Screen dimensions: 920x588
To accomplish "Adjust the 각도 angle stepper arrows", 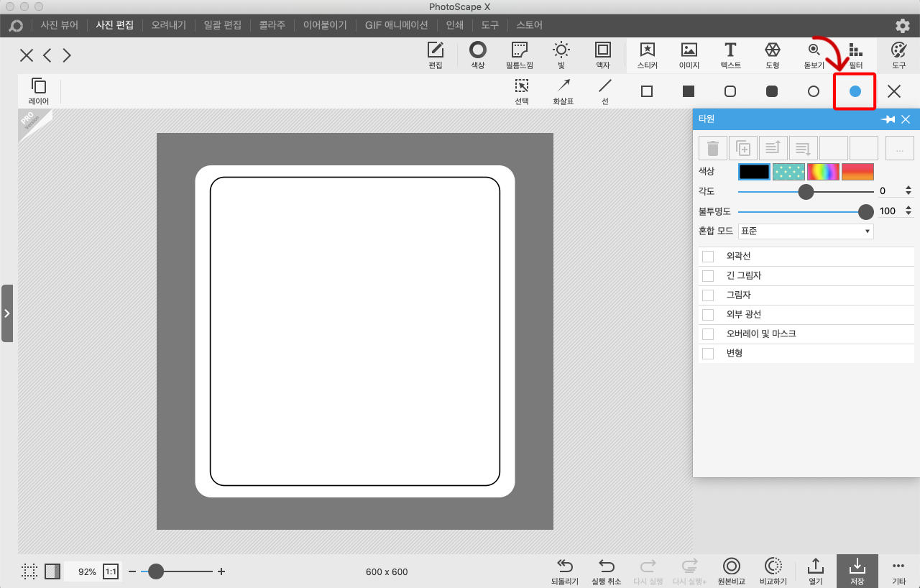I will tap(908, 191).
